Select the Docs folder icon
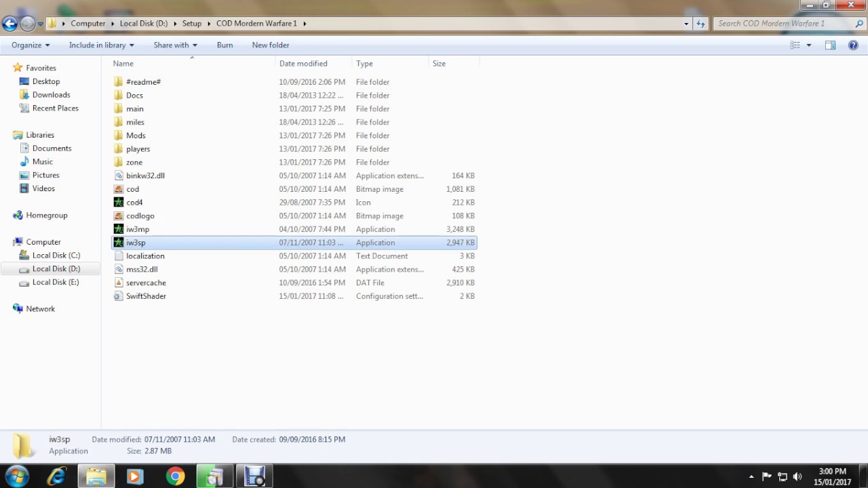Screen dimensions: 868x488 pyautogui.click(x=119, y=96)
